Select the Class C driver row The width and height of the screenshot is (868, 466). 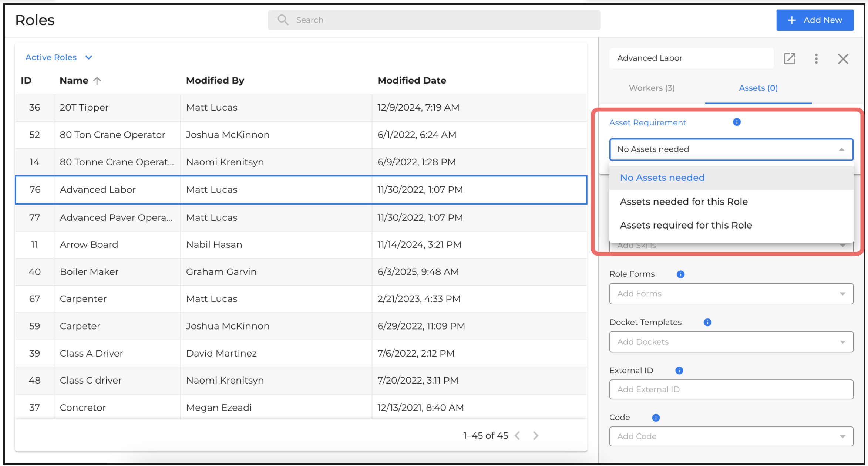(x=301, y=380)
